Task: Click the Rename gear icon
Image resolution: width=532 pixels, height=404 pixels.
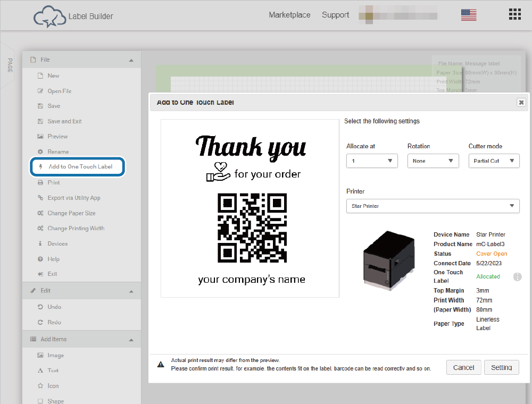Action: [x=40, y=151]
